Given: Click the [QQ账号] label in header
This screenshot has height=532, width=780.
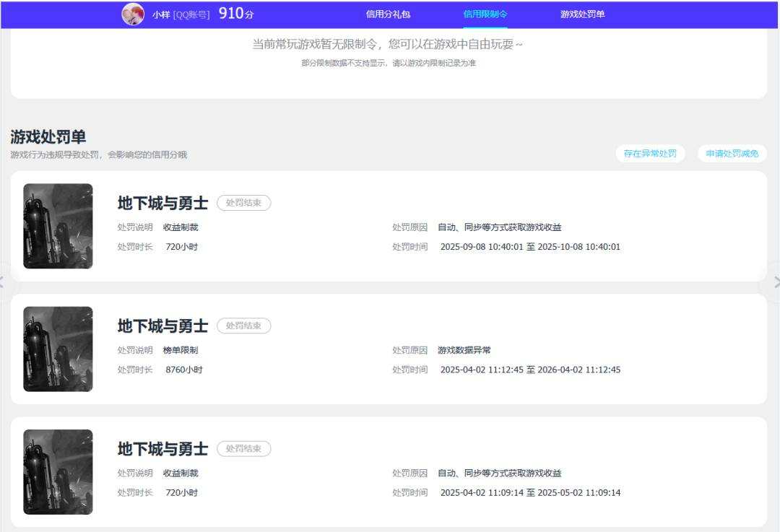Looking at the screenshot, I should (x=191, y=15).
